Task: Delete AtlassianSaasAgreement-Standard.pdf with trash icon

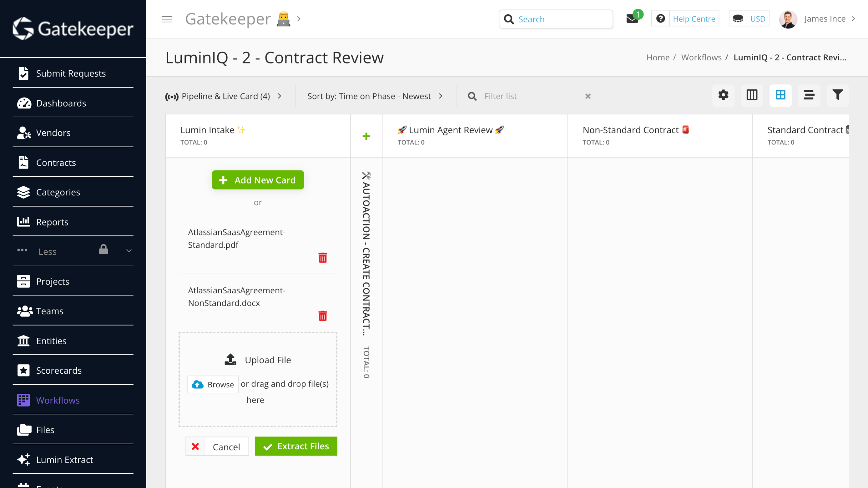Action: point(322,258)
